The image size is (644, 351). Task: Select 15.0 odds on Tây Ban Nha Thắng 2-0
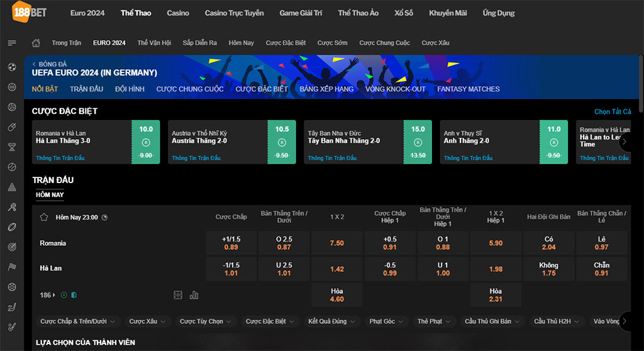(x=418, y=142)
